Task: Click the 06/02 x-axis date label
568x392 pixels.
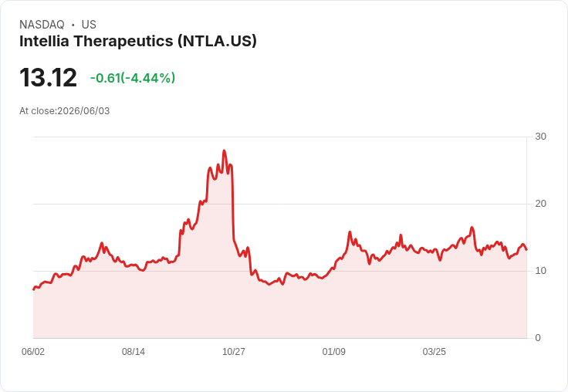Action: [33, 352]
